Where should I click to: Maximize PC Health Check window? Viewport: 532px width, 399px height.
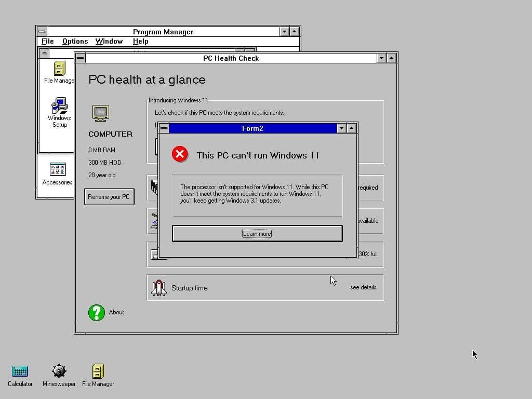391,58
